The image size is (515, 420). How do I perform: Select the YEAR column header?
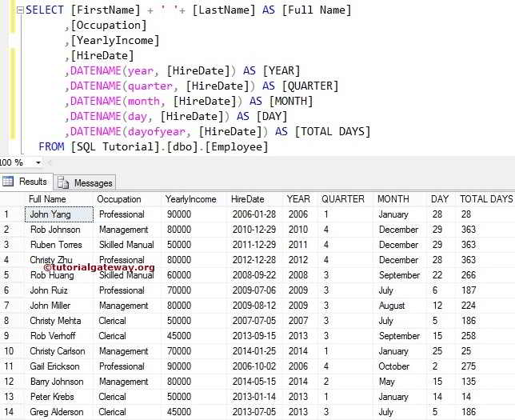click(x=298, y=199)
